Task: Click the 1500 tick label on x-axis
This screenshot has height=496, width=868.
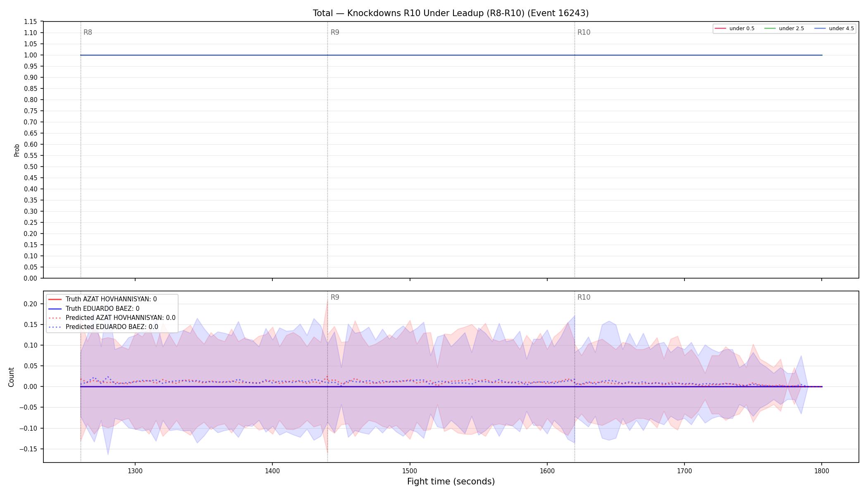Action: (410, 471)
